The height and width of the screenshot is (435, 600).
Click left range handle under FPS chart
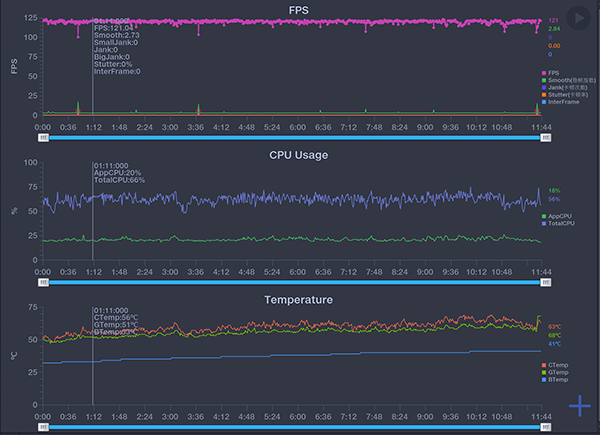(x=43, y=138)
